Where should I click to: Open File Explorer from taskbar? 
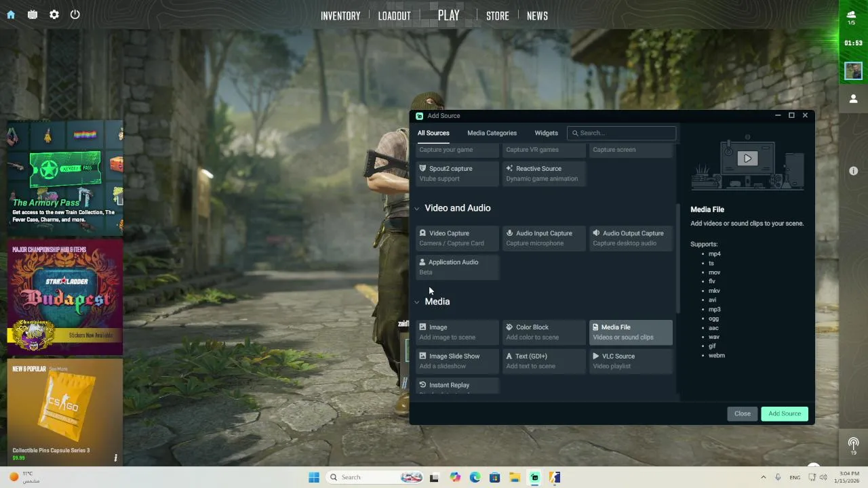click(515, 477)
